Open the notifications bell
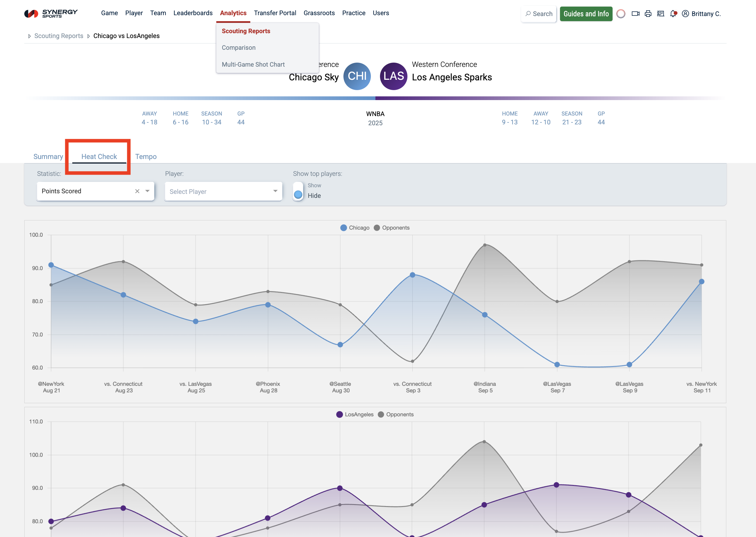The height and width of the screenshot is (537, 756). click(673, 13)
